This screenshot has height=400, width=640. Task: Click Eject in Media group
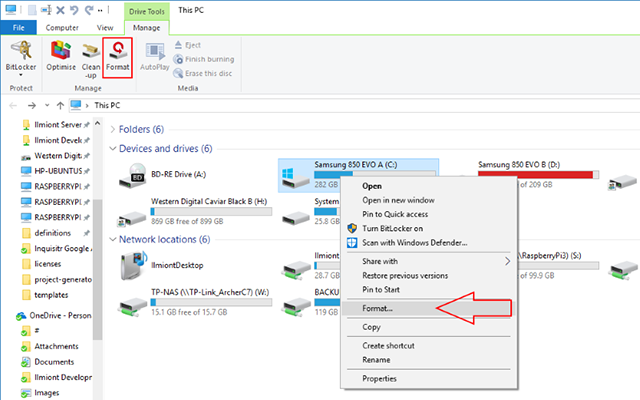(x=188, y=45)
